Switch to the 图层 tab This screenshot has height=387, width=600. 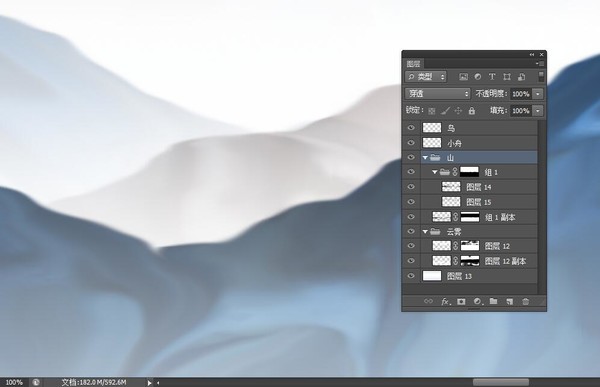414,64
